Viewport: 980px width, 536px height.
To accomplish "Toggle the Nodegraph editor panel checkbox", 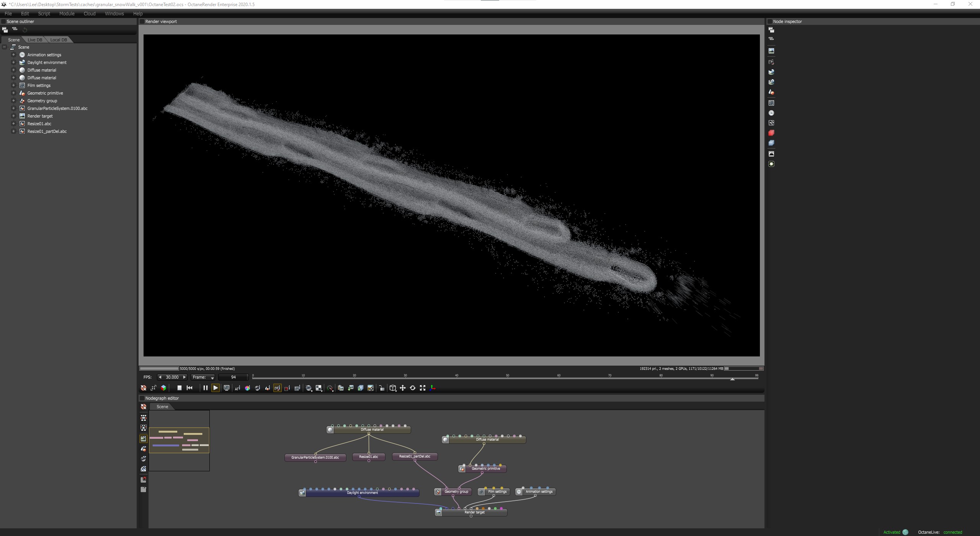I will point(142,398).
